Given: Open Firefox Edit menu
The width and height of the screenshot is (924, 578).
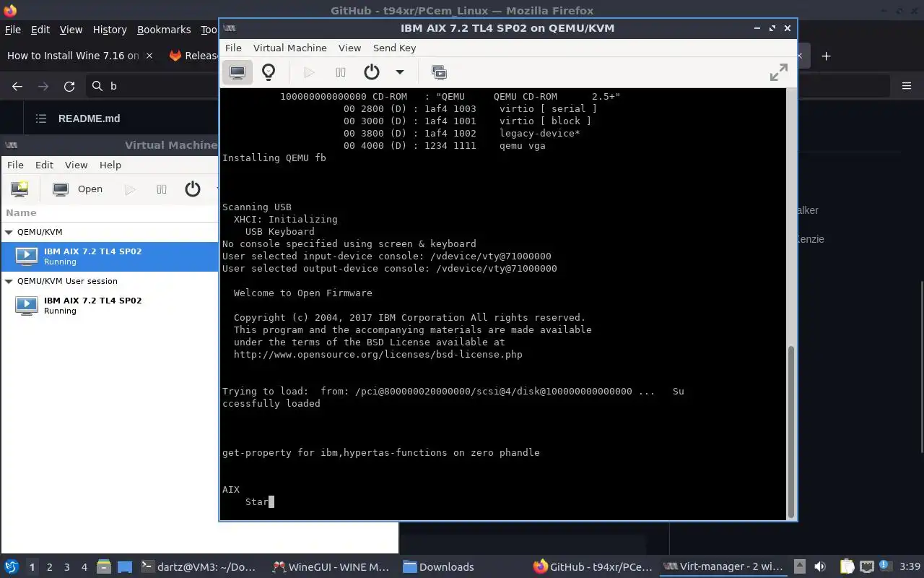Looking at the screenshot, I should pos(40,30).
